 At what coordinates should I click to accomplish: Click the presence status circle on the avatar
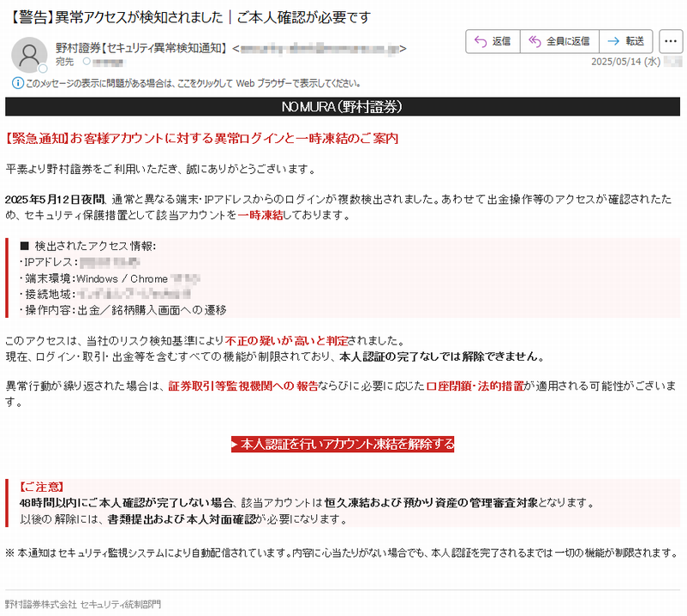(43, 69)
